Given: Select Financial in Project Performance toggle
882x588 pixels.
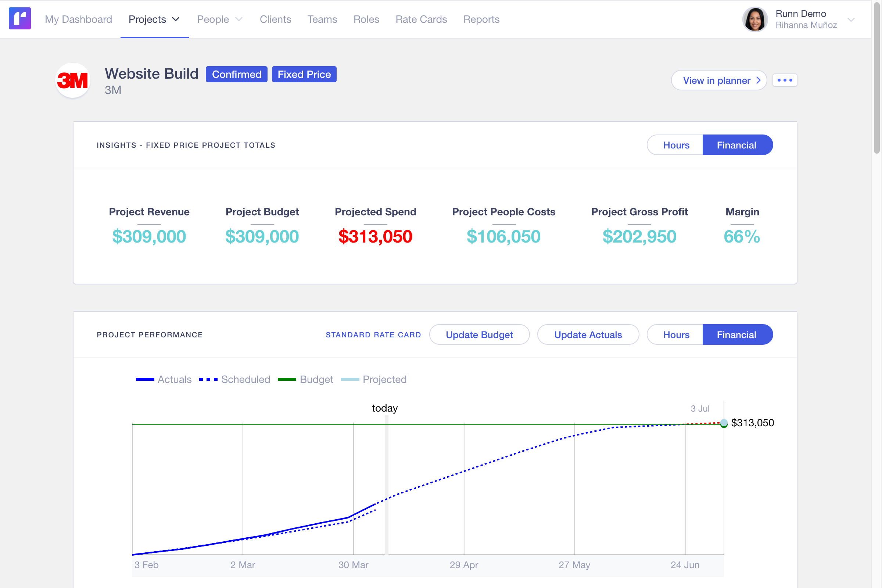Looking at the screenshot, I should (736, 335).
